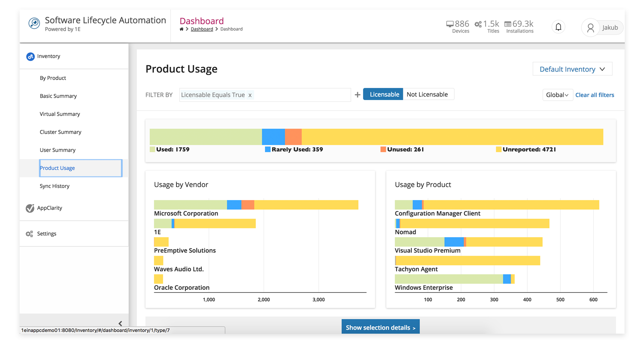Click the Rarely Used: 359 legend entry
The height and width of the screenshot is (343, 644).
pyautogui.click(x=294, y=150)
